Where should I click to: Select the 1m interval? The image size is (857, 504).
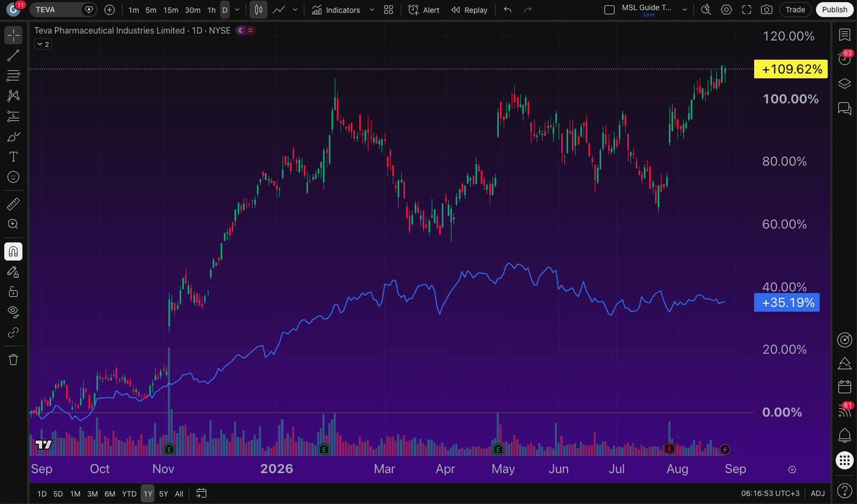click(x=134, y=10)
